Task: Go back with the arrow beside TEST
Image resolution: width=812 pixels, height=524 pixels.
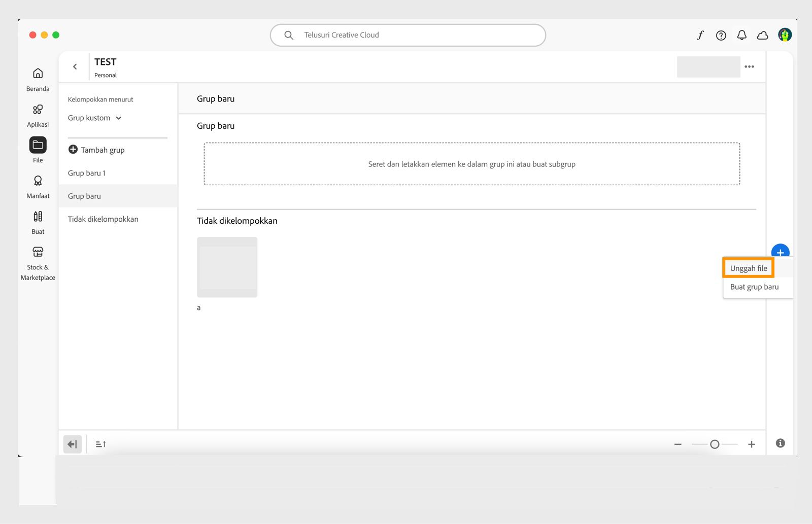Action: pos(75,66)
